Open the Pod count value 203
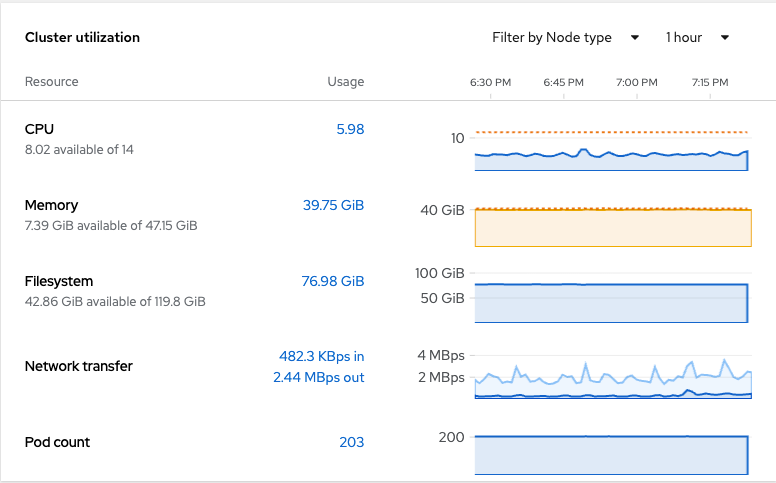 351,442
